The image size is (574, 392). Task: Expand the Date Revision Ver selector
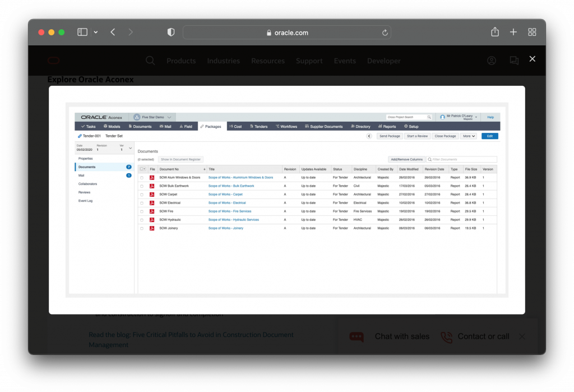tap(130, 149)
